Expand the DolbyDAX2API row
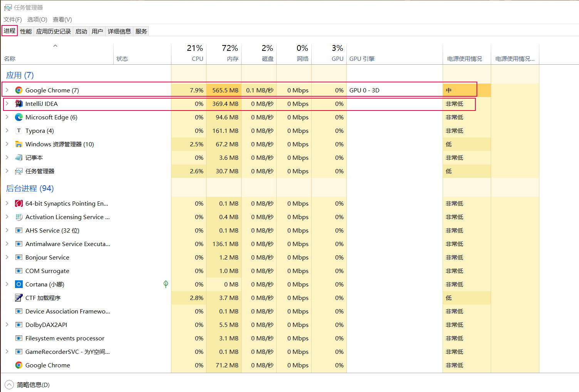The height and width of the screenshot is (392, 579). 7,324
